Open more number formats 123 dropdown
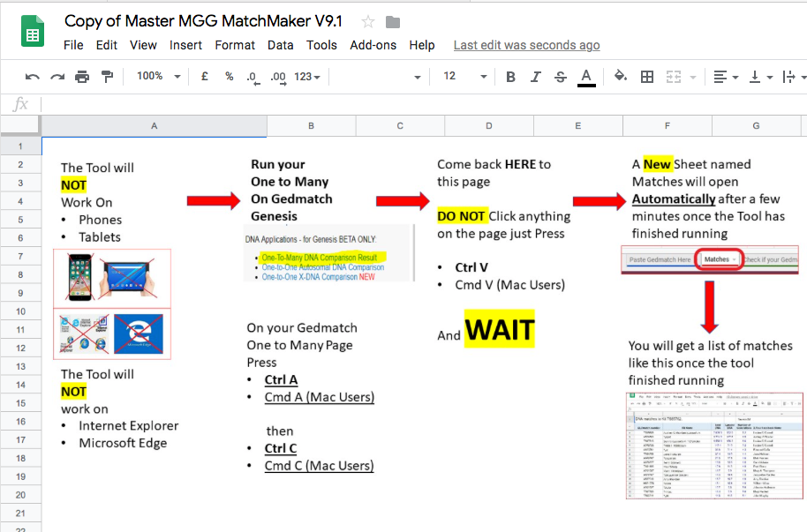 pos(307,77)
